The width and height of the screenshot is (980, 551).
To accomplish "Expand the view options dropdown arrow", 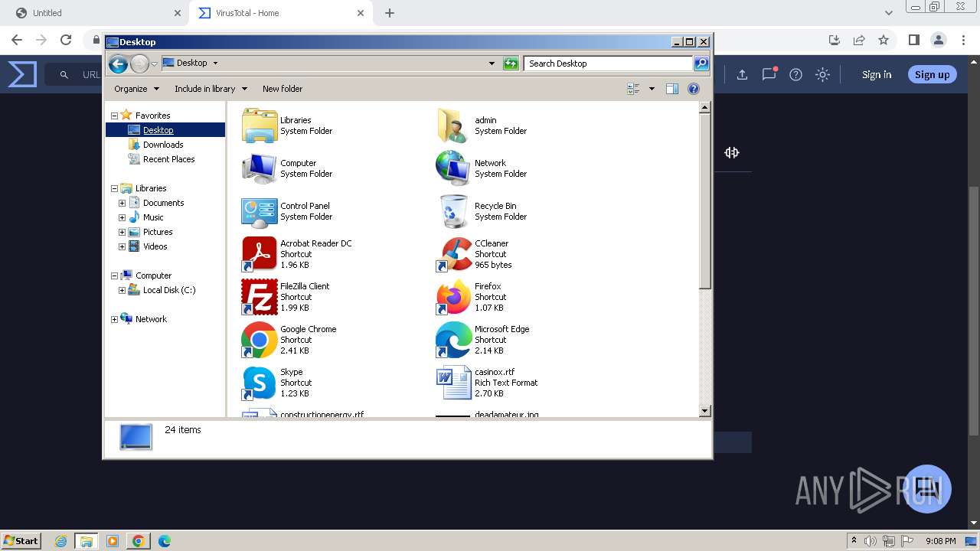I will (x=652, y=89).
